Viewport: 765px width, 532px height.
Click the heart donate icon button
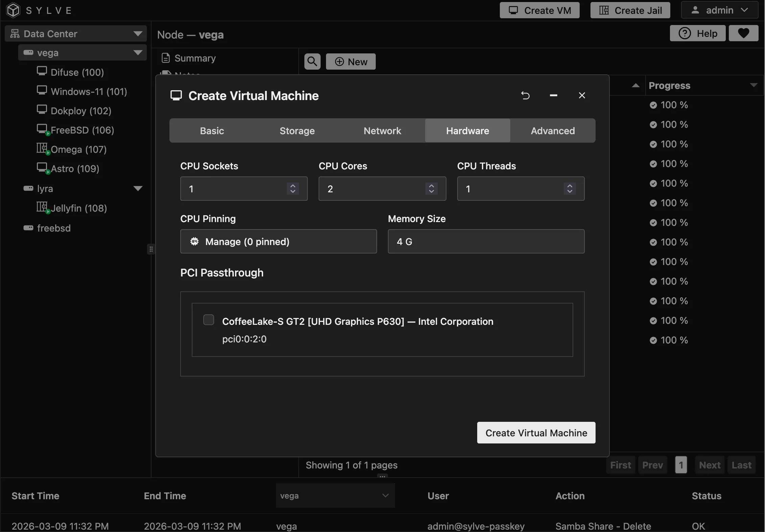[x=743, y=33]
